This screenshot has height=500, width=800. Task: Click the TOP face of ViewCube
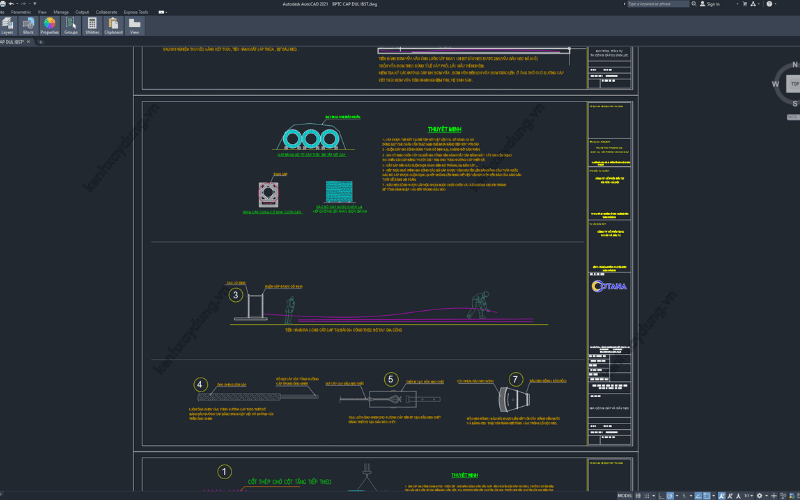794,84
